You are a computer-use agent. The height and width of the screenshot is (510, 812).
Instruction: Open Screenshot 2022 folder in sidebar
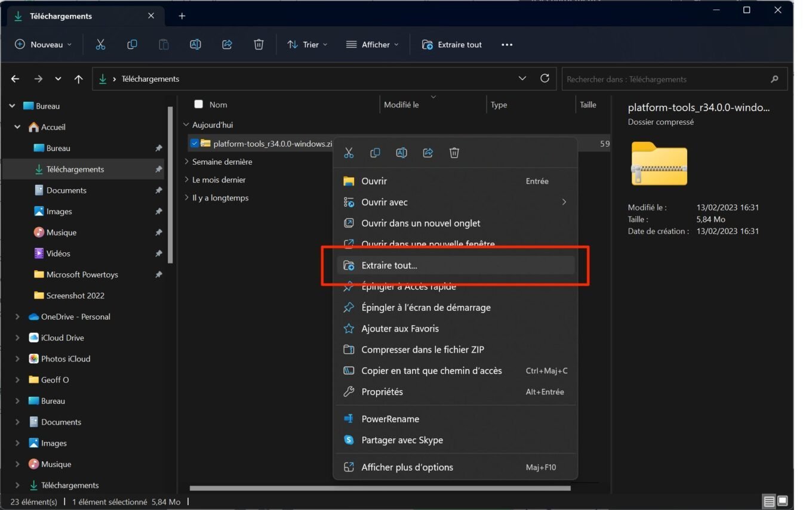click(x=75, y=296)
